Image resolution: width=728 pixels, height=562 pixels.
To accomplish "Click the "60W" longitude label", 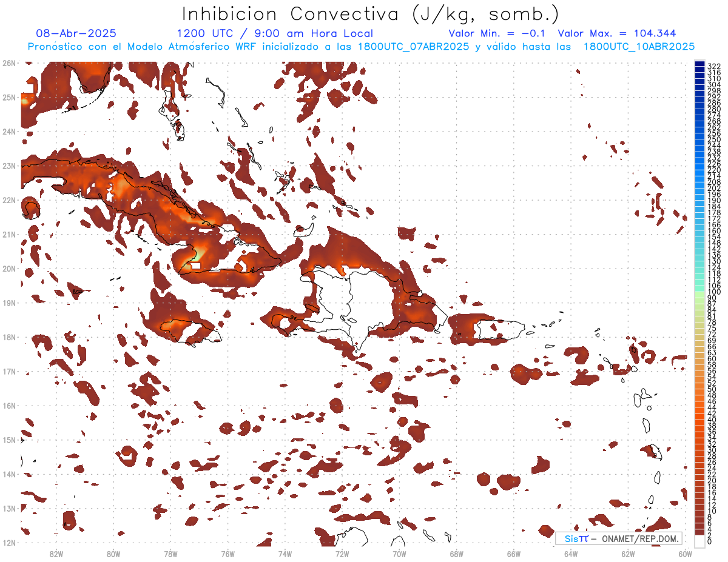I will click(x=686, y=554).
